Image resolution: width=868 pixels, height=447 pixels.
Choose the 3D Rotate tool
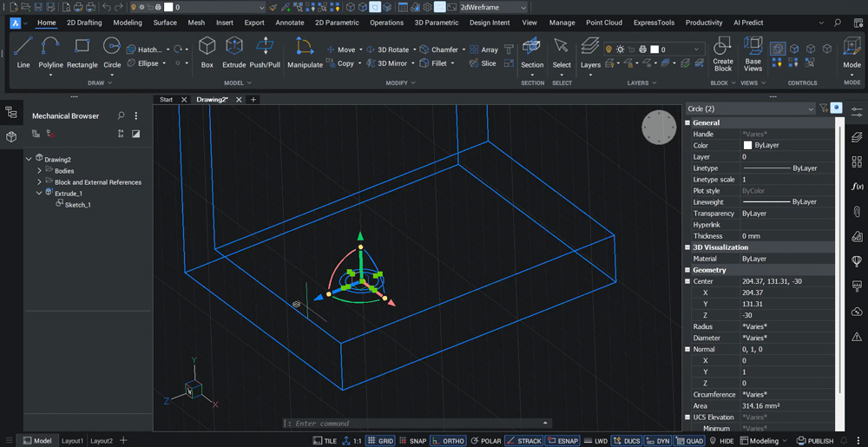[x=387, y=49]
